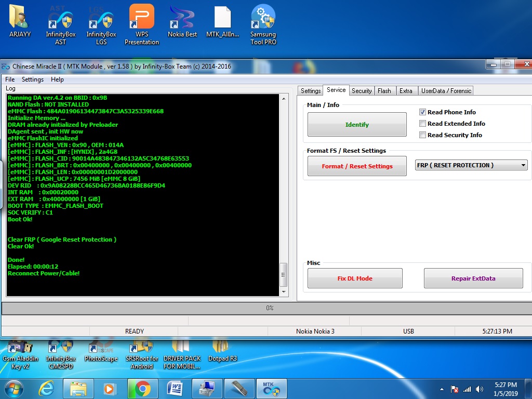Image resolution: width=532 pixels, height=399 pixels.
Task: Select the MTK Chinese Miracle taskbar button
Action: pyautogui.click(x=271, y=389)
